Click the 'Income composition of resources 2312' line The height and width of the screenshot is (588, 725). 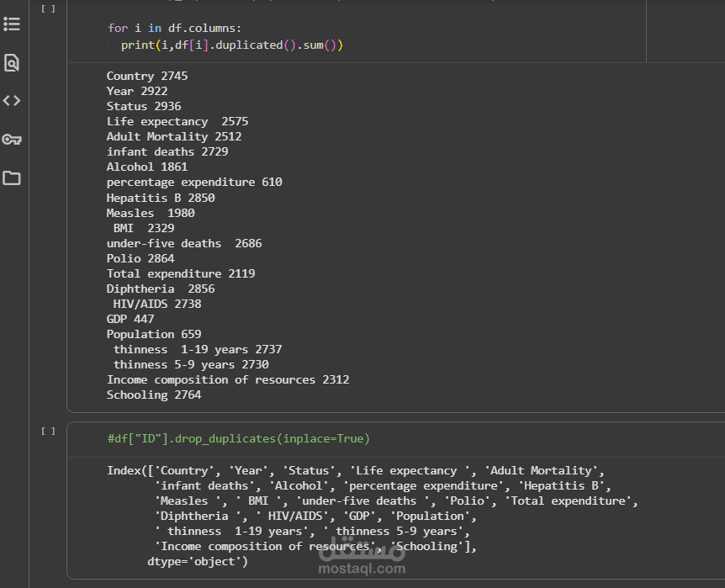228,379
